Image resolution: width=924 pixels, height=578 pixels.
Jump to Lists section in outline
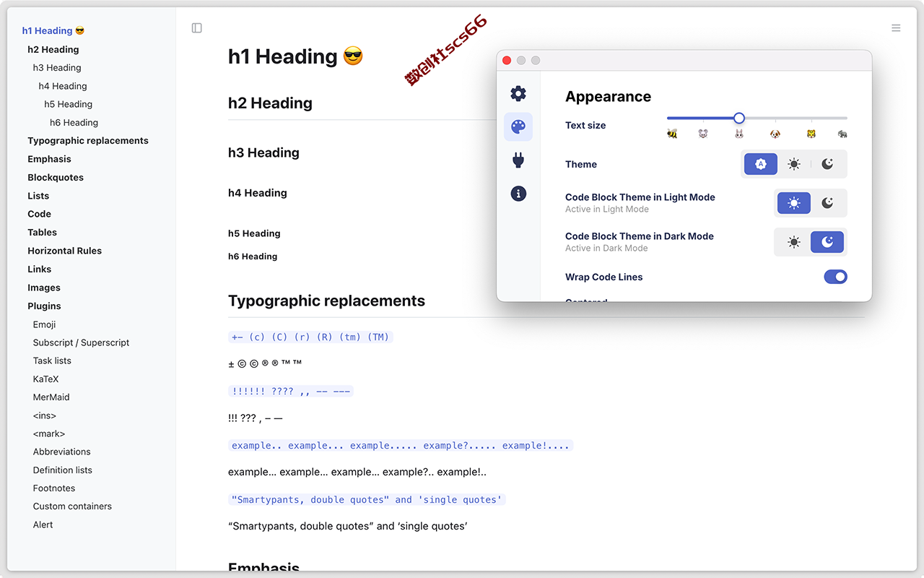[x=38, y=196]
